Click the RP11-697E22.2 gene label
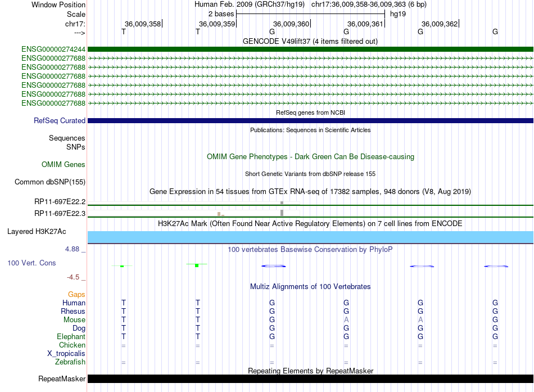534x392 pixels. pyautogui.click(x=60, y=202)
